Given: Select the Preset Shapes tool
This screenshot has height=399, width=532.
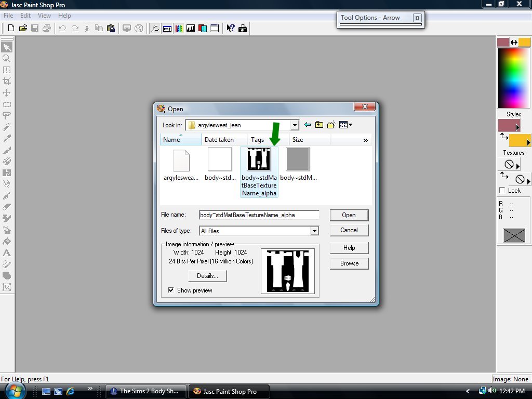Looking at the screenshot, I should pos(7,275).
